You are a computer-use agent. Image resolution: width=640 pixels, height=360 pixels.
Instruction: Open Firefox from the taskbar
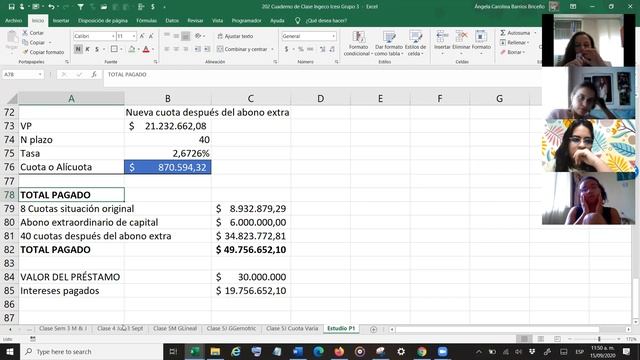339,351
